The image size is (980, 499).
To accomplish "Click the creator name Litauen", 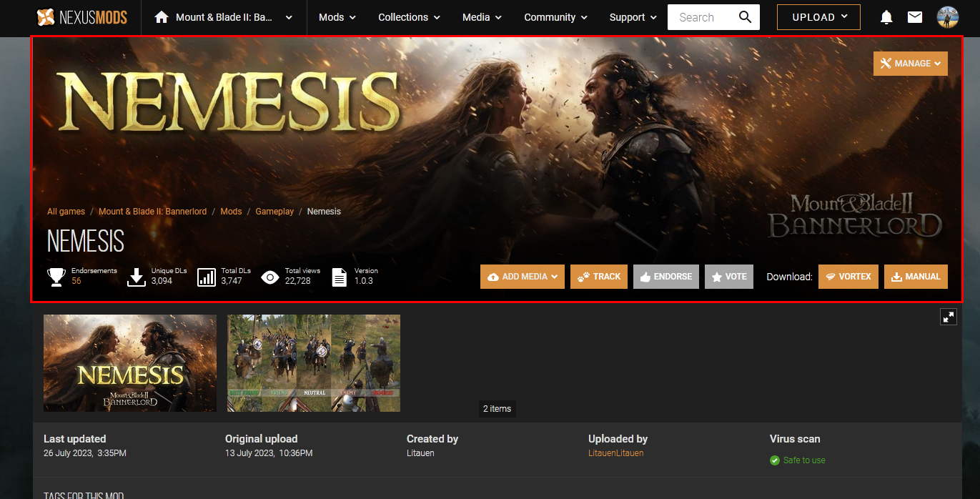I will click(420, 453).
